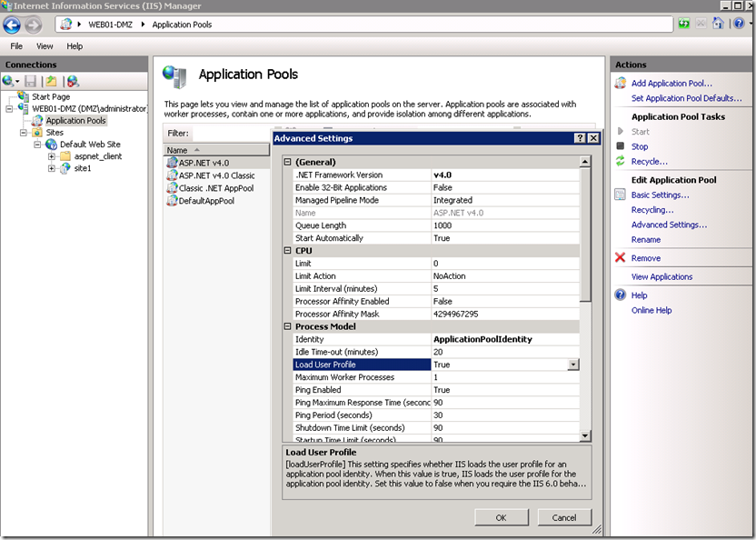Click the property grid scroll-down arrow
Viewport: 756px width, 540px height.
pyautogui.click(x=585, y=435)
